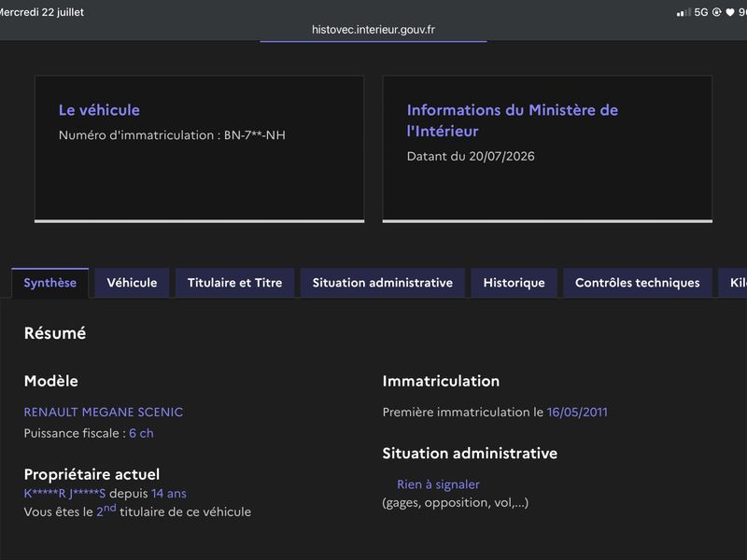Image resolution: width=747 pixels, height=560 pixels.
Task: Click first registration date 16/05/2011
Action: click(x=577, y=412)
